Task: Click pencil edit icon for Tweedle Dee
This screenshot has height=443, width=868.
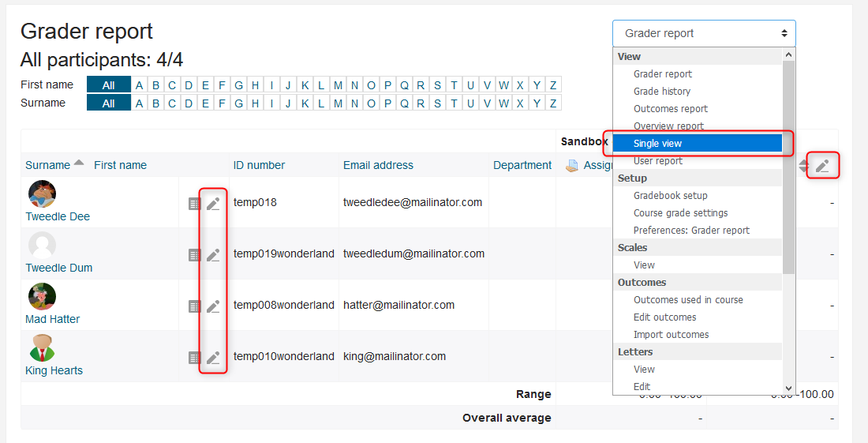Action: (x=213, y=204)
